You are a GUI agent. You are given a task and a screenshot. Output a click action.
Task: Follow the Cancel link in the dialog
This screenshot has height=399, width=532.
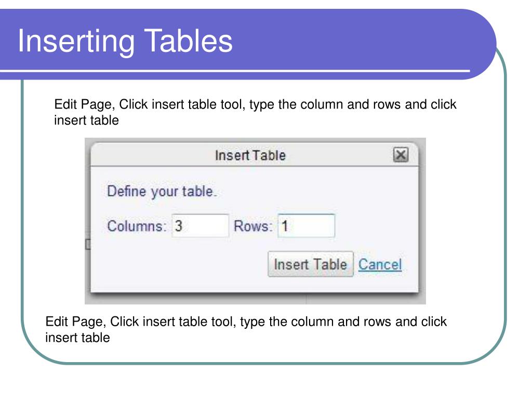380,264
